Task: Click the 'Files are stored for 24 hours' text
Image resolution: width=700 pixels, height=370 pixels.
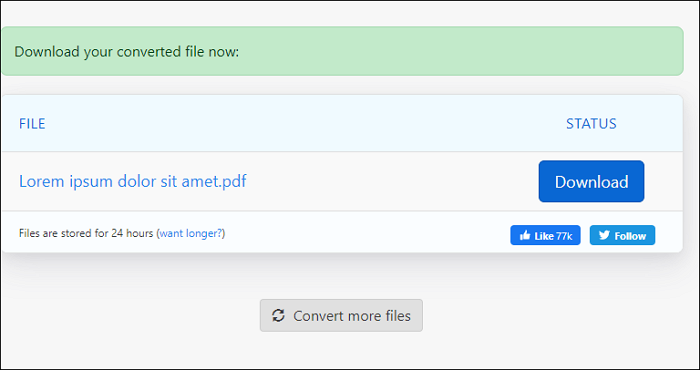Action: point(86,233)
